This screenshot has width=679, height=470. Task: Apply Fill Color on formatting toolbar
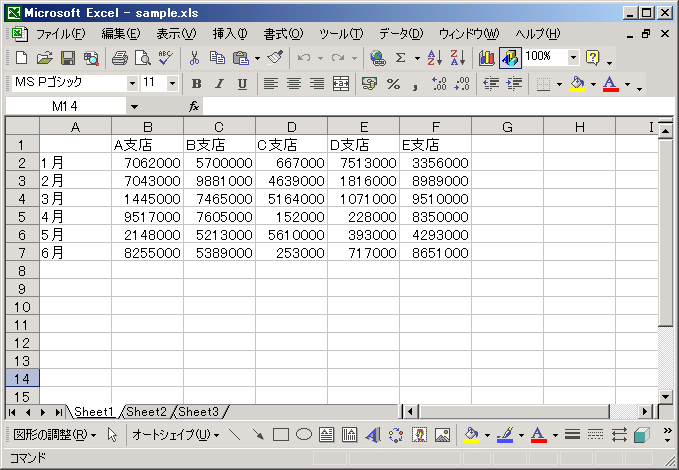click(x=577, y=84)
